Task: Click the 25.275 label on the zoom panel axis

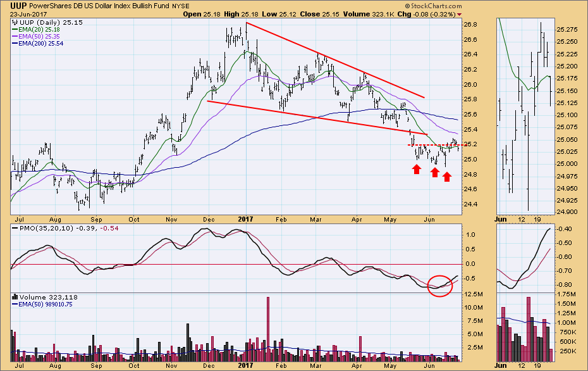Action: point(567,29)
